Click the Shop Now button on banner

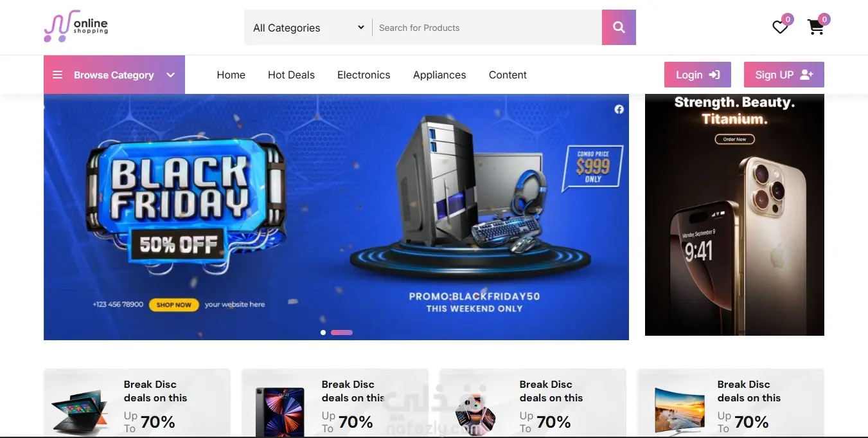[174, 305]
